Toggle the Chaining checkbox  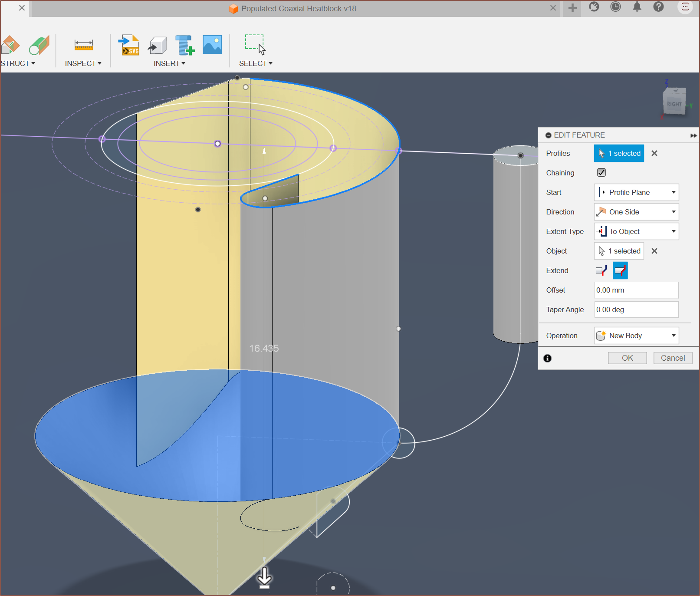pyautogui.click(x=601, y=173)
